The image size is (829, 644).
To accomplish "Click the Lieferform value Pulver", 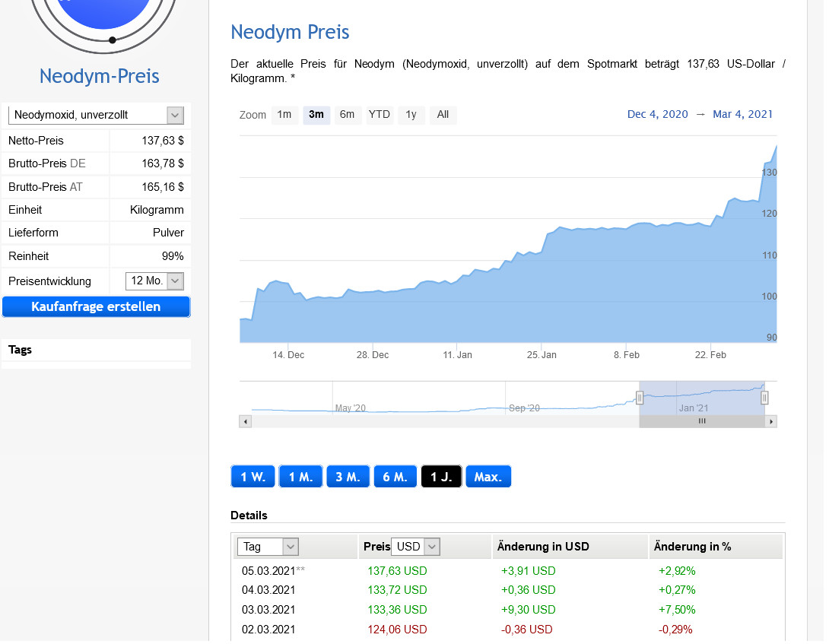I will (169, 233).
